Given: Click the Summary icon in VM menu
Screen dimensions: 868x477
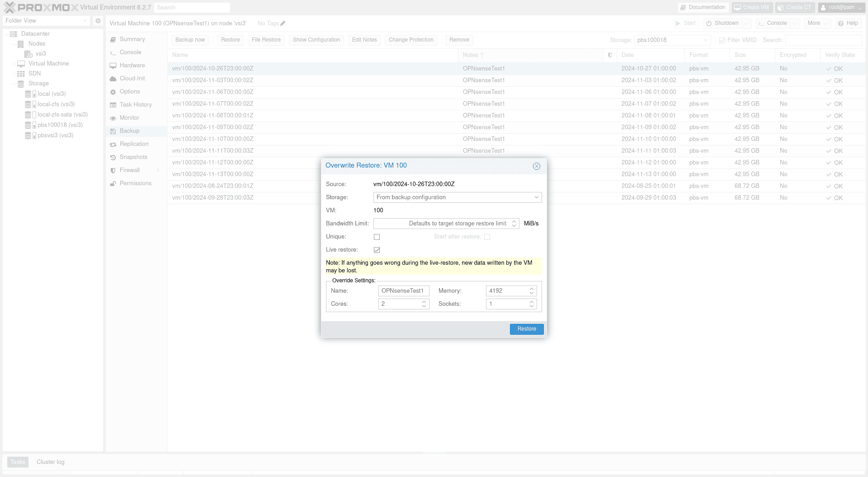Looking at the screenshot, I should tap(113, 40).
